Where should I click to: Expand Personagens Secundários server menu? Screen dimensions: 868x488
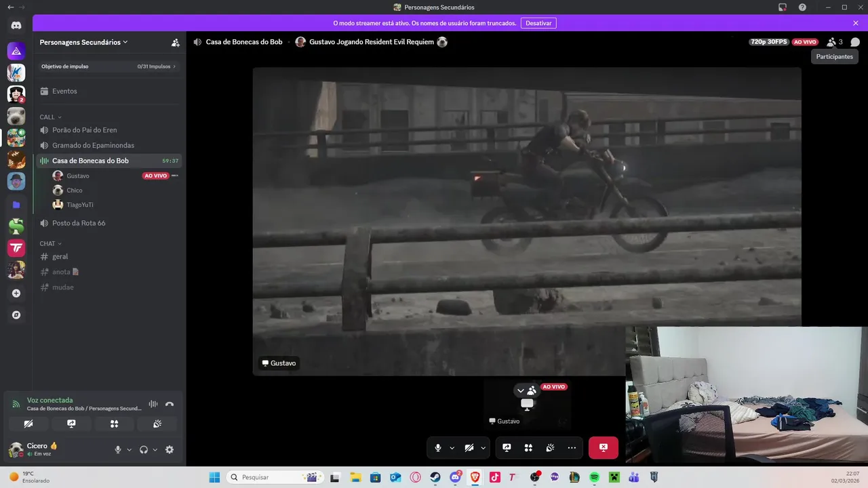click(x=84, y=42)
